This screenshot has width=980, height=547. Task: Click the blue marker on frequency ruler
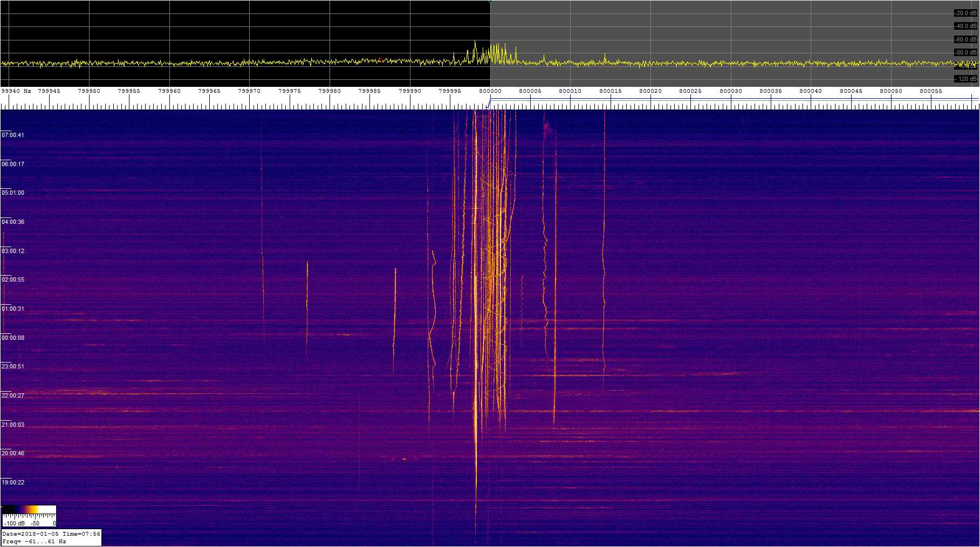tap(489, 102)
